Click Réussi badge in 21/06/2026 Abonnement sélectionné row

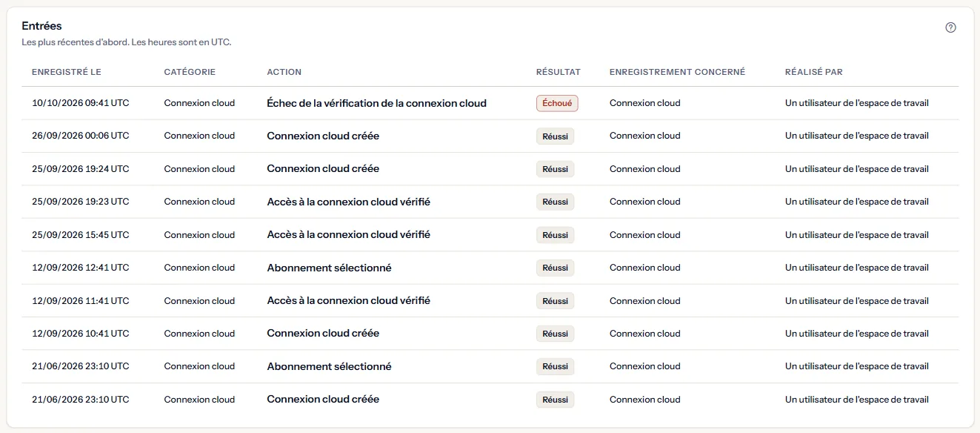[x=555, y=366]
